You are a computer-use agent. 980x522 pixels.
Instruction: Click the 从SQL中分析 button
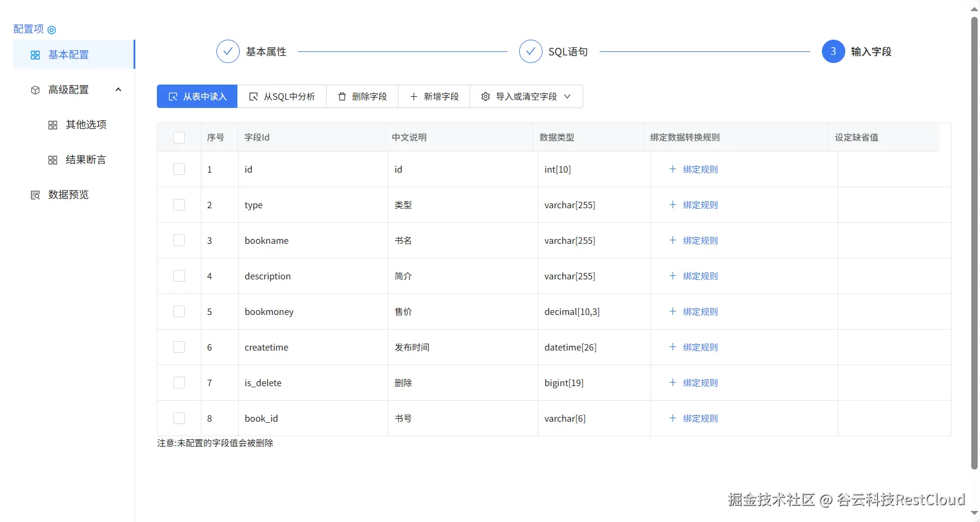pyautogui.click(x=282, y=97)
